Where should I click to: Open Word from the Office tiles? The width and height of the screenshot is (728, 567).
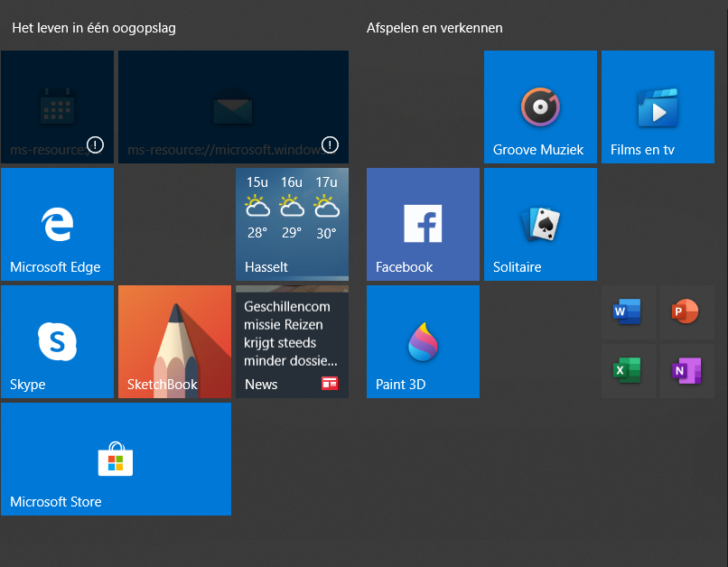[628, 311]
